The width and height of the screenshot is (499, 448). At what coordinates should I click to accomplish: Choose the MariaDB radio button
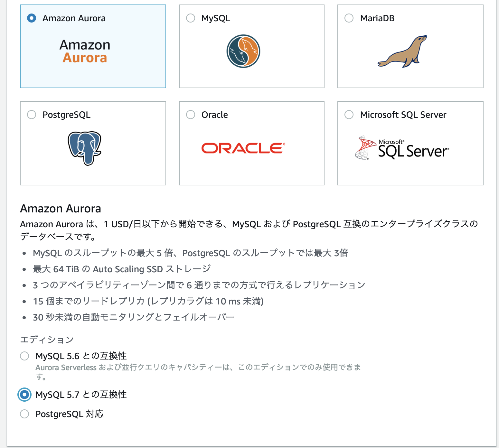tap(349, 18)
